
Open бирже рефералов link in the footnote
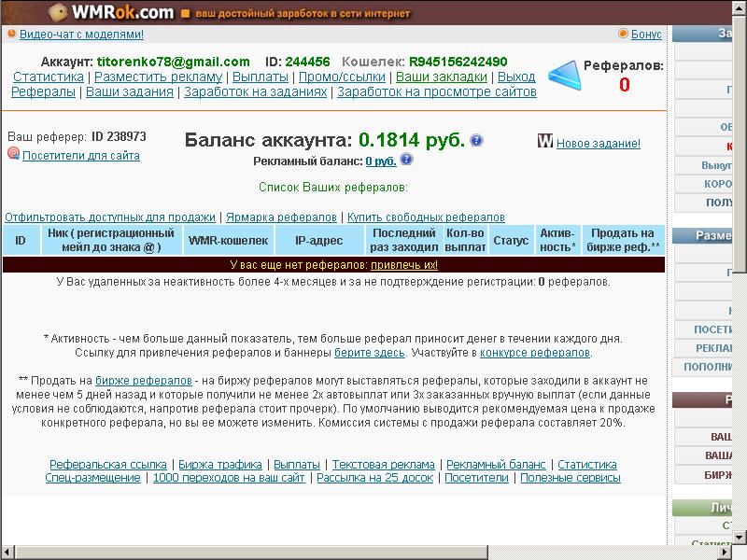(x=144, y=381)
